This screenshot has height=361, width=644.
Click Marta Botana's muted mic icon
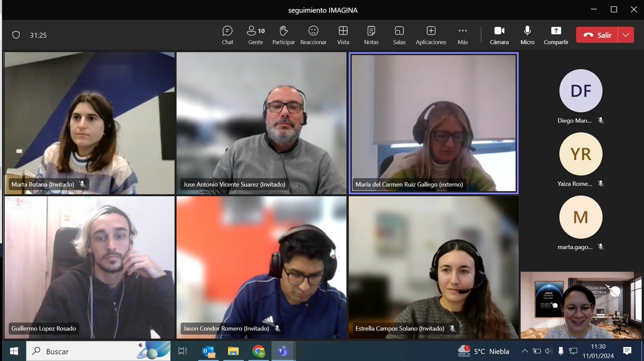[x=82, y=184]
